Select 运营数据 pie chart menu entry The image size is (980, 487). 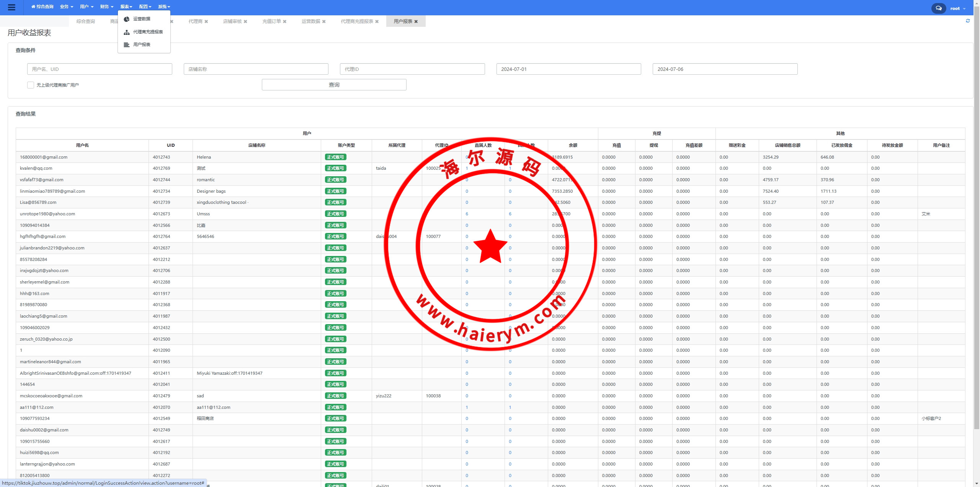(141, 19)
